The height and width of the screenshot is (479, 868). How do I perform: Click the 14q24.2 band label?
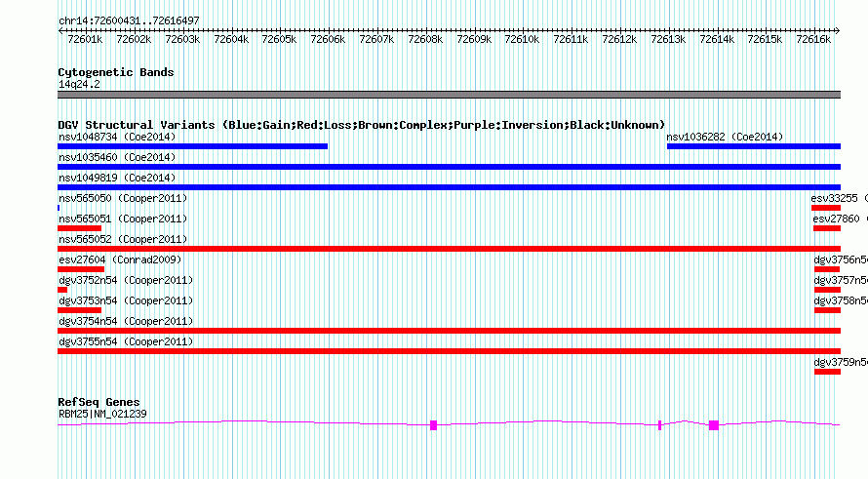[x=79, y=84]
